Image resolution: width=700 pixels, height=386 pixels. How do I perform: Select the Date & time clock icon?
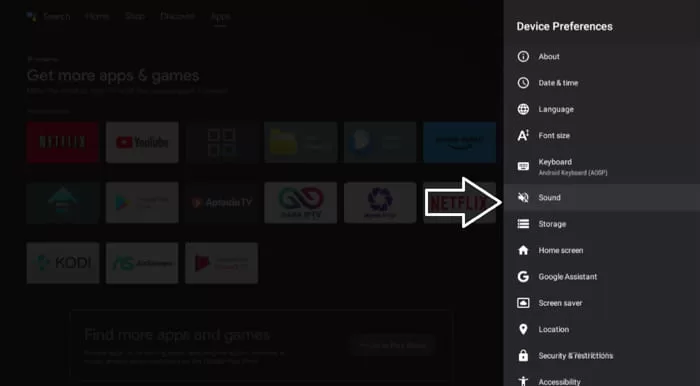tap(523, 83)
